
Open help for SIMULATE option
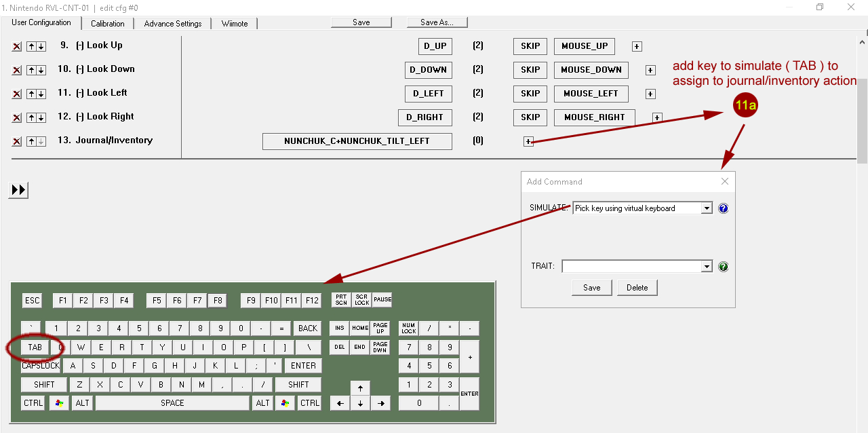723,208
